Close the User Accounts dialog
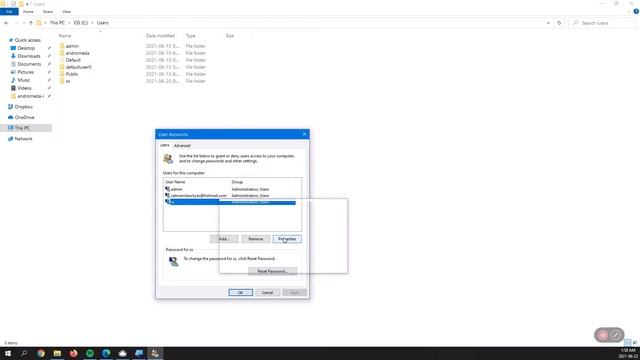 [x=304, y=134]
